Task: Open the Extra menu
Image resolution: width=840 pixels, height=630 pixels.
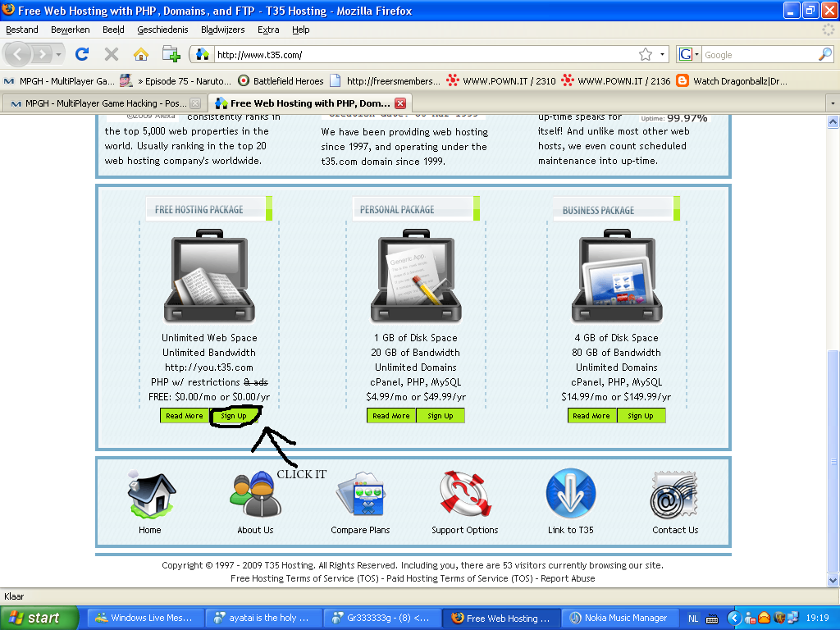Action: (268, 30)
